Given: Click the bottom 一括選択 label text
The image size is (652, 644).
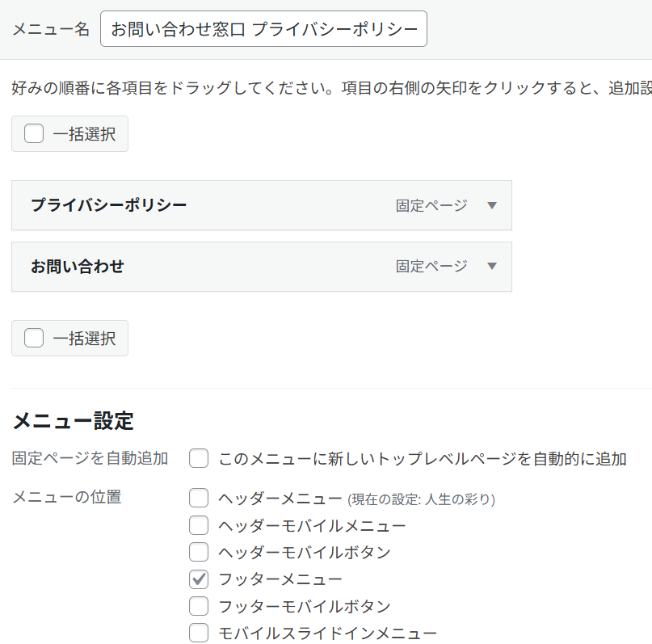Looking at the screenshot, I should click(84, 338).
